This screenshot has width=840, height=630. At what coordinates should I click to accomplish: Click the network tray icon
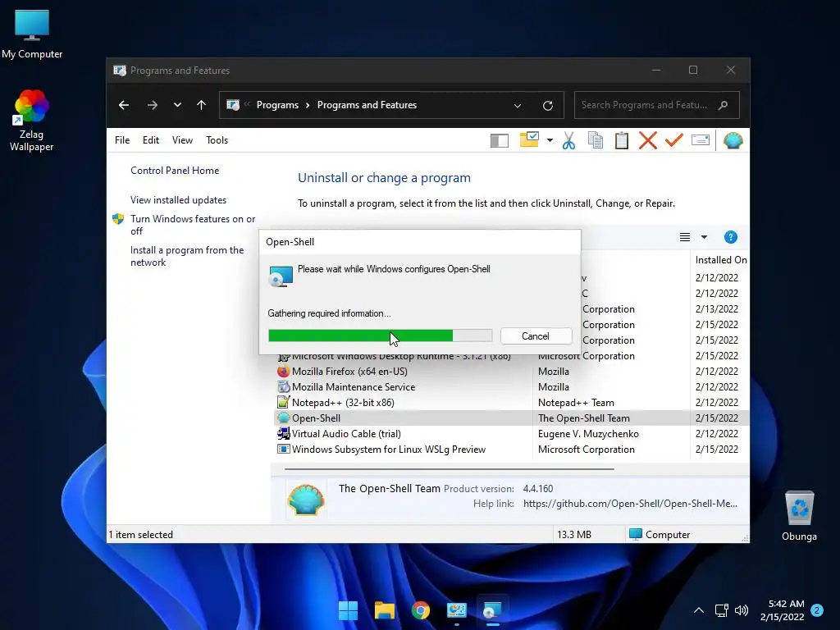point(721,610)
